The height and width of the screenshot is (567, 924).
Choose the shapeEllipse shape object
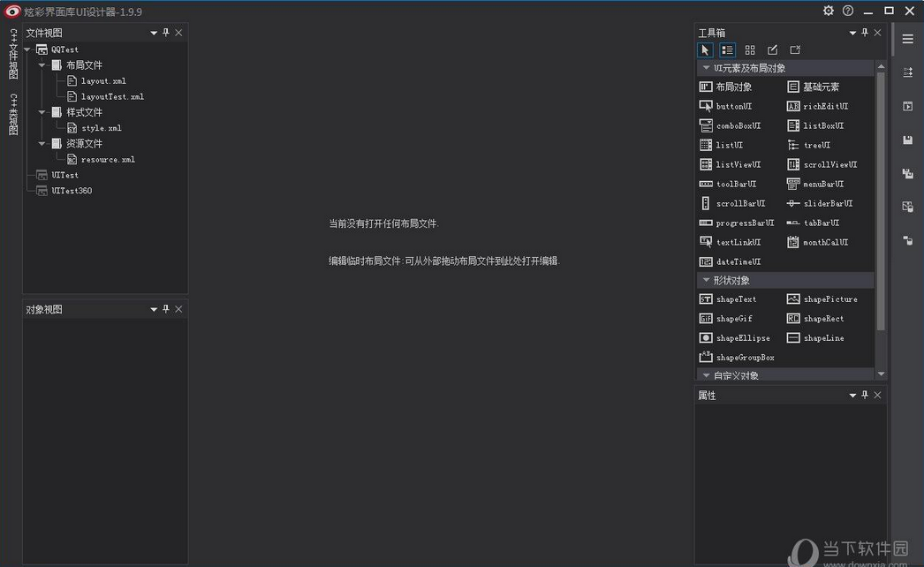coord(734,338)
